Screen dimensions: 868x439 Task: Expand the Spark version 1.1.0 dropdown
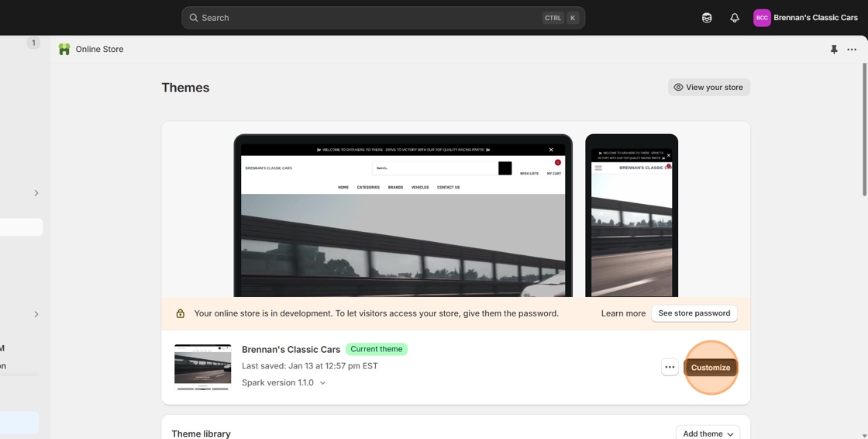[x=284, y=382]
